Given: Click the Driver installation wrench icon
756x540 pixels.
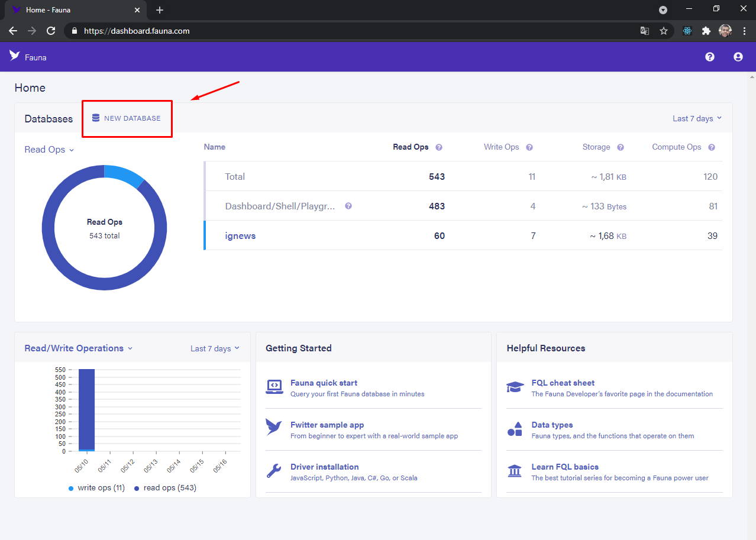Looking at the screenshot, I should pos(274,471).
